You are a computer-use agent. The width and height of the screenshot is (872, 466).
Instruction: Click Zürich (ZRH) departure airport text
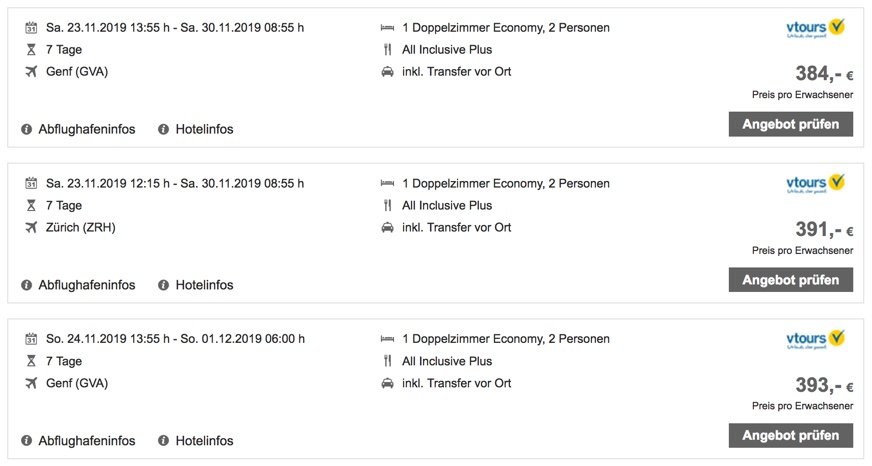(x=81, y=227)
